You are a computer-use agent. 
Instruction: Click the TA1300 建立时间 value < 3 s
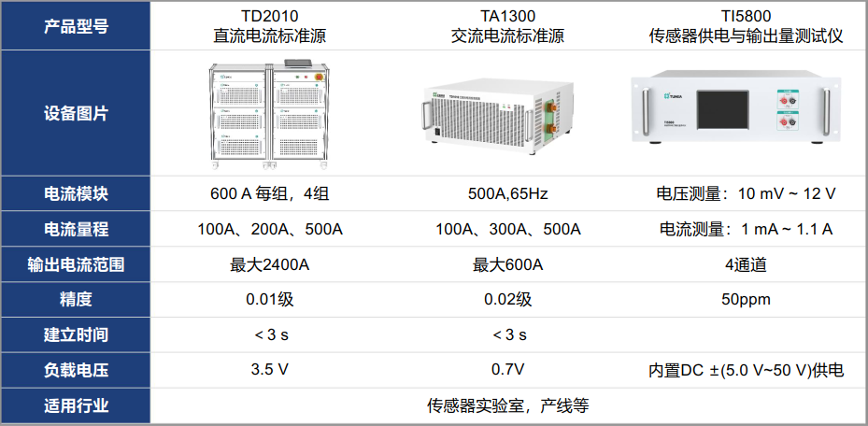(x=508, y=334)
